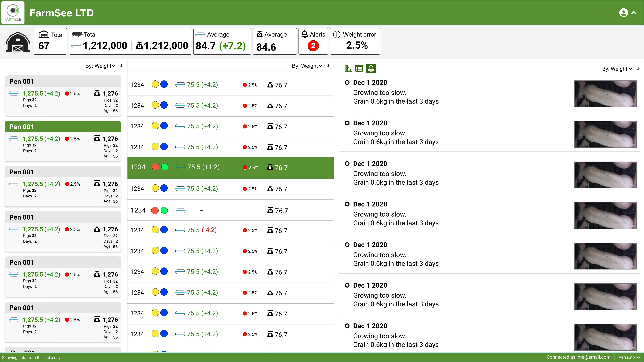The image size is (644, 362).
Task: Select the first Pen 001 card
Action: click(x=63, y=96)
